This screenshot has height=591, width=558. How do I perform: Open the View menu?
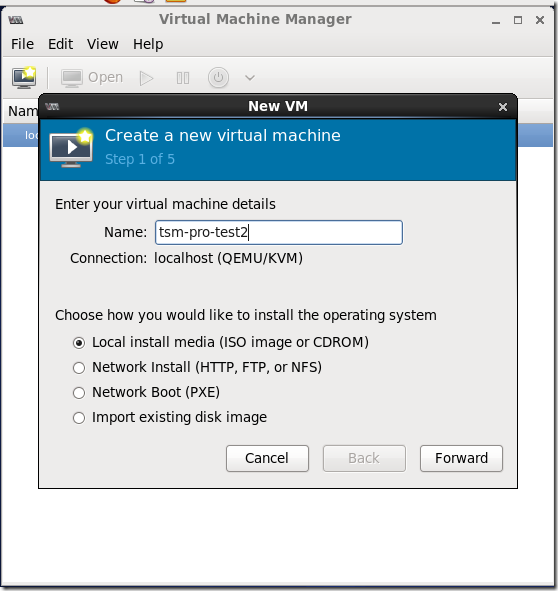[x=103, y=44]
